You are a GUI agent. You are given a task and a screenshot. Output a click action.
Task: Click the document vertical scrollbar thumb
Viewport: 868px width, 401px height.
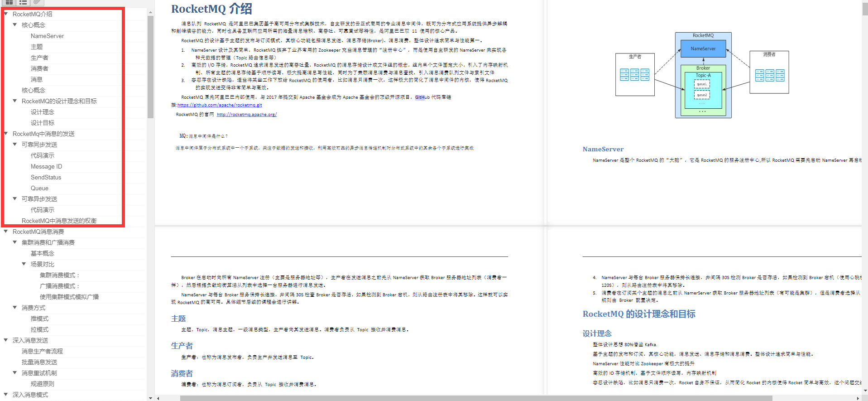click(x=865, y=10)
